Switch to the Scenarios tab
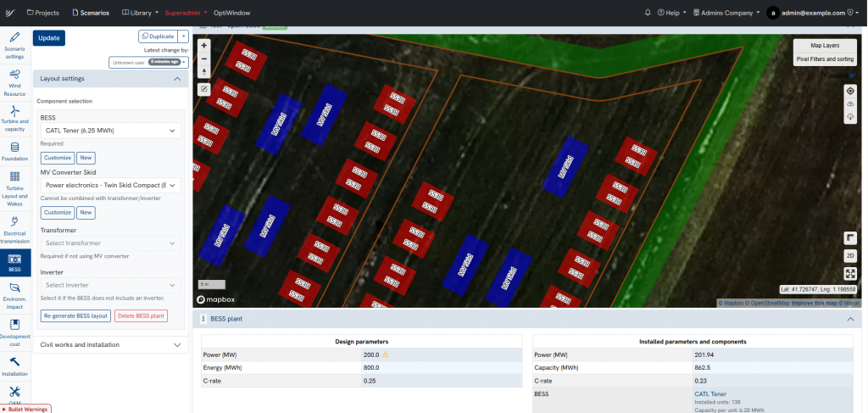The image size is (868, 413). [91, 13]
